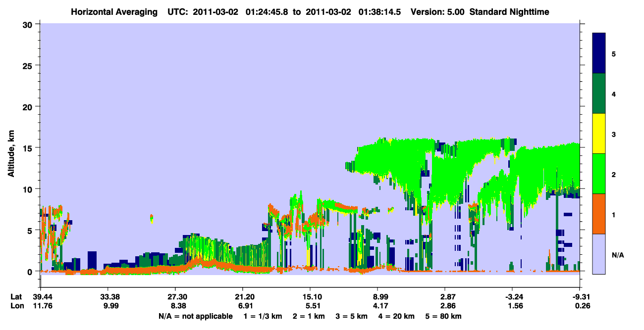Viewport: 644px width, 330px height.
Task: Click the latitude value 33.38
Action: click(x=108, y=297)
